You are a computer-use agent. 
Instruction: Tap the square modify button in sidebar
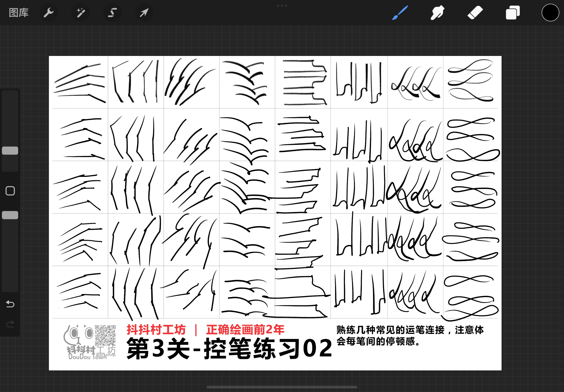(x=10, y=191)
